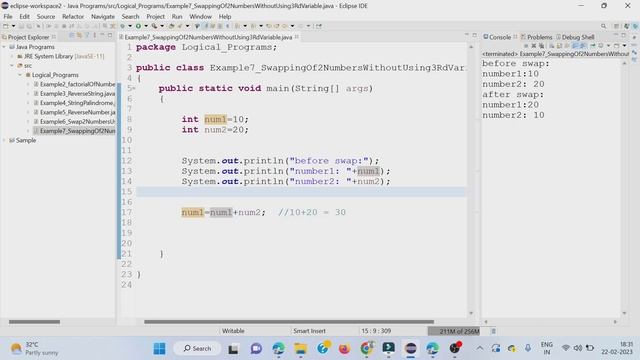The height and width of the screenshot is (360, 640).
Task: Open the File menu
Action: click(8, 17)
